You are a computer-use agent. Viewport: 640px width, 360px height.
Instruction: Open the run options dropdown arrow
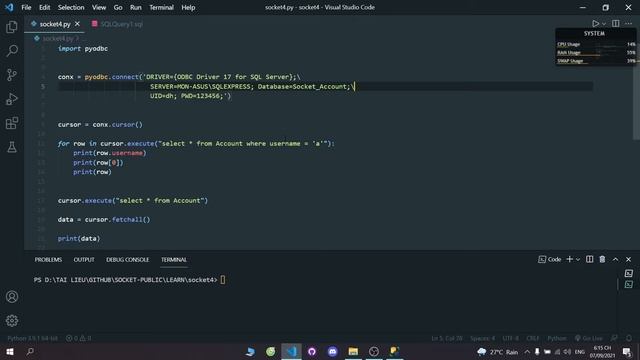[604, 24]
